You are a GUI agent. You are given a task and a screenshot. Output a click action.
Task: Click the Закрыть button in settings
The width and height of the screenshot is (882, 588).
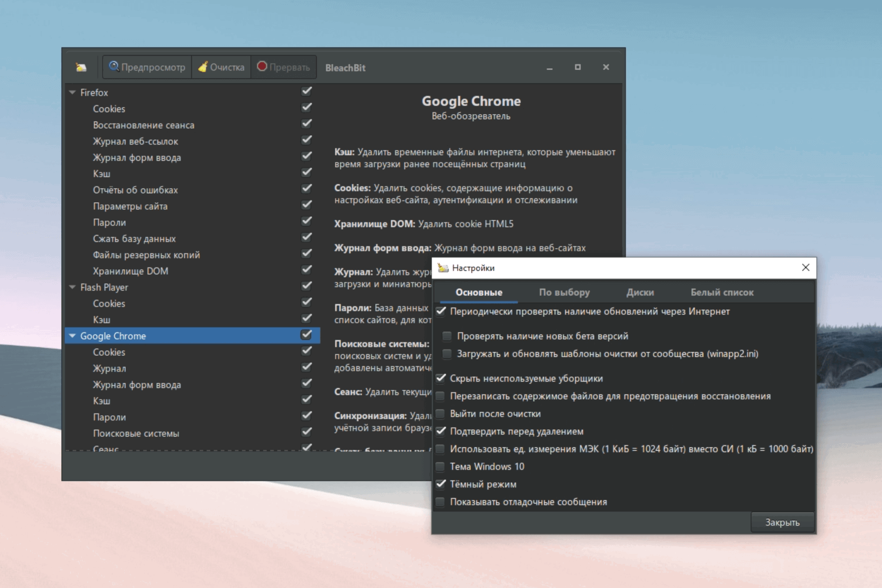[x=782, y=522]
